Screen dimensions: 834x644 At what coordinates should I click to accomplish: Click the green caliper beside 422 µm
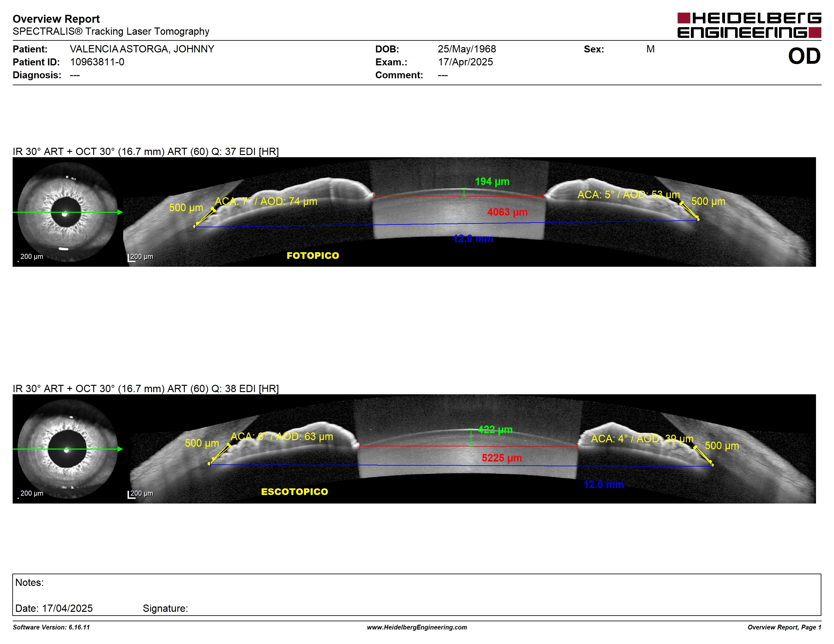point(471,437)
